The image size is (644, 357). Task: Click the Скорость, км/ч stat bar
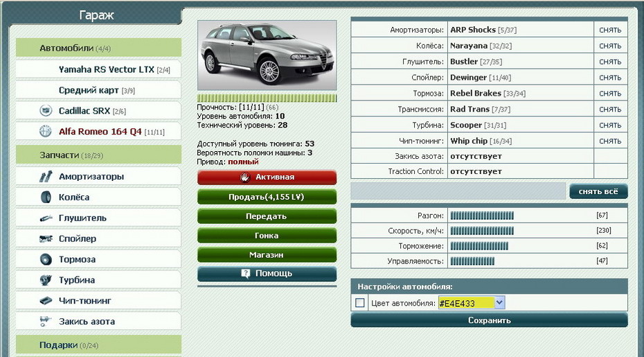[x=482, y=231]
